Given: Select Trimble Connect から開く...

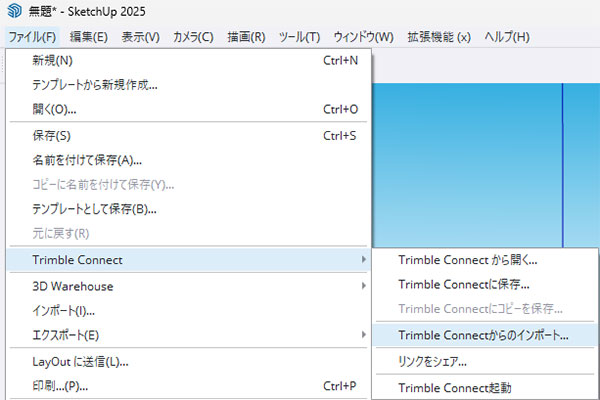Looking at the screenshot, I should [x=485, y=260].
